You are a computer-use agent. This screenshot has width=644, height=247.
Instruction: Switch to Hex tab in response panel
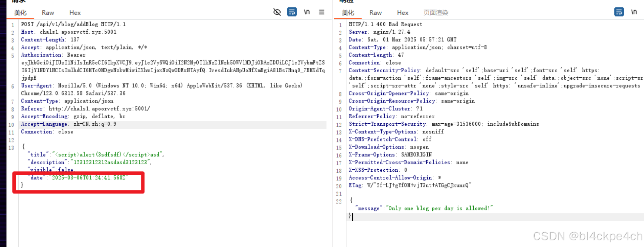(x=402, y=13)
